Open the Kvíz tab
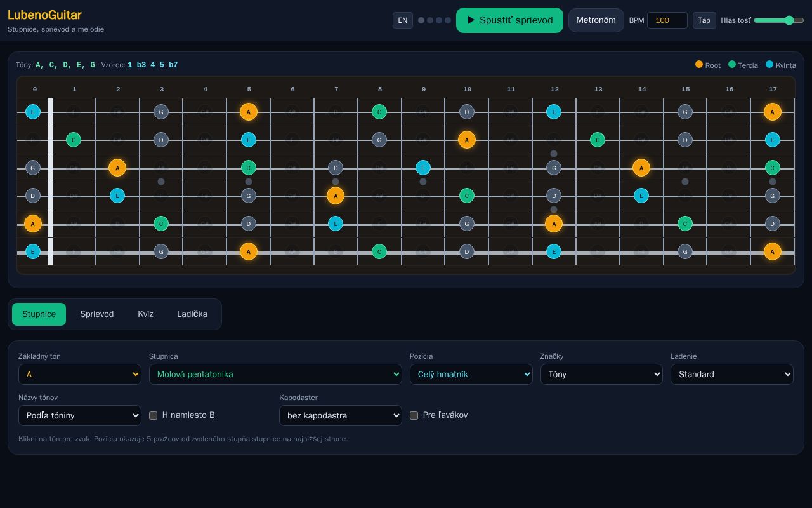Screen dimensions: 812x508 click(145, 314)
